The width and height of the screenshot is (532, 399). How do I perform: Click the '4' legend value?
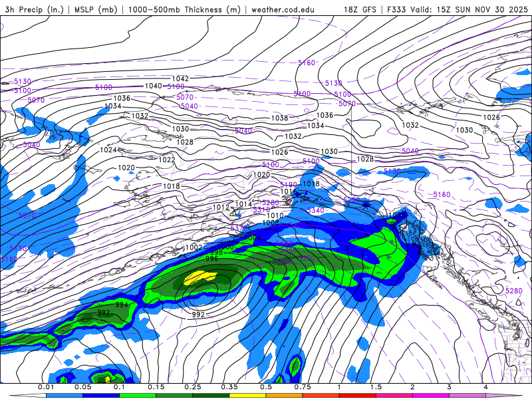(486, 387)
